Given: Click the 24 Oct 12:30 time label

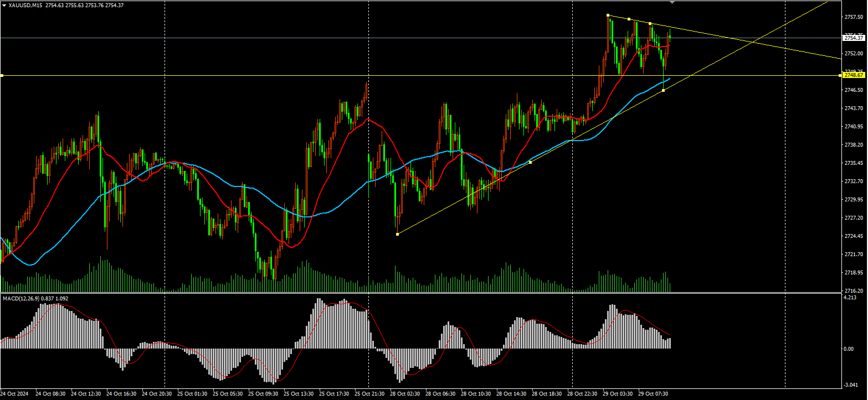Looking at the screenshot, I should point(86,394).
